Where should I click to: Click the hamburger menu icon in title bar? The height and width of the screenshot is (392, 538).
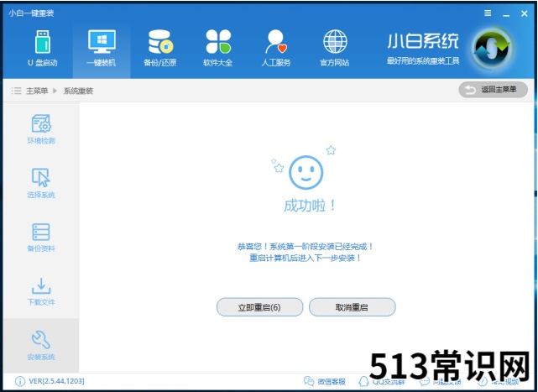pos(488,13)
